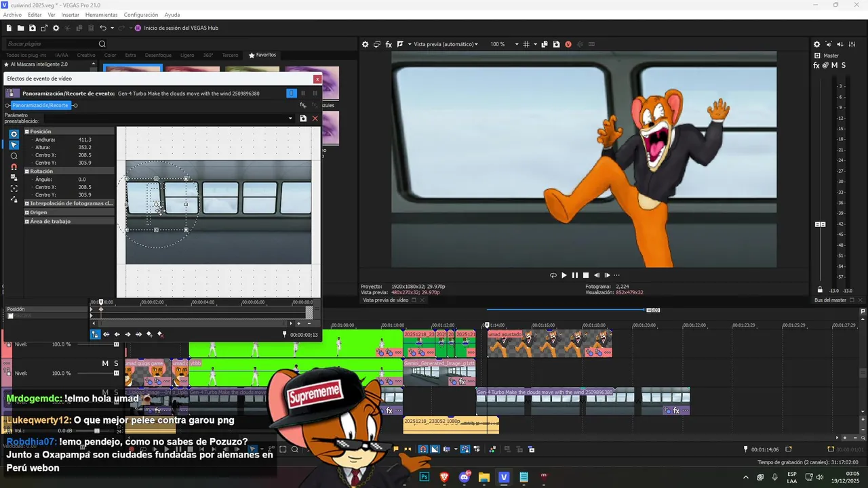The image size is (868, 488).
Task: Open the overlays grid dropdown arrow
Action: 536,44
